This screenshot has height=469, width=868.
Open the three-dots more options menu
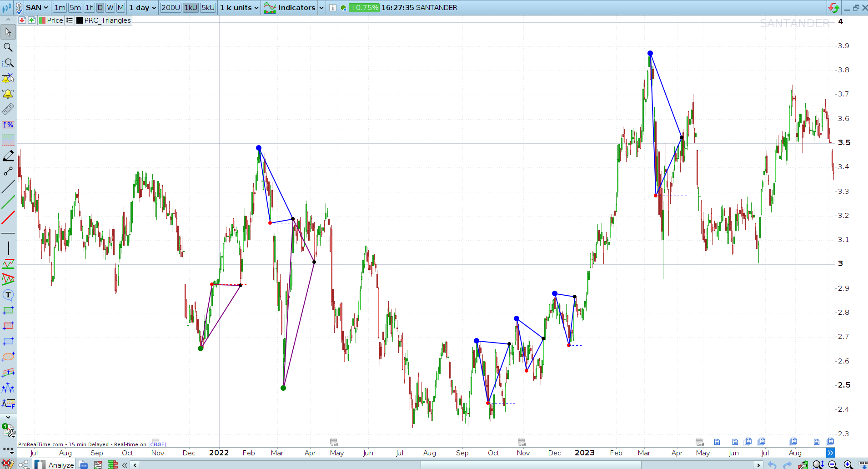coord(8,450)
